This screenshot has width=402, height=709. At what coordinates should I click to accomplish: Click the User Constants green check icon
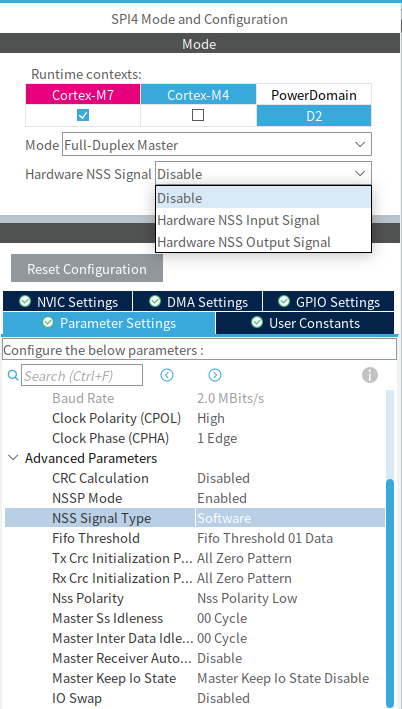257,323
